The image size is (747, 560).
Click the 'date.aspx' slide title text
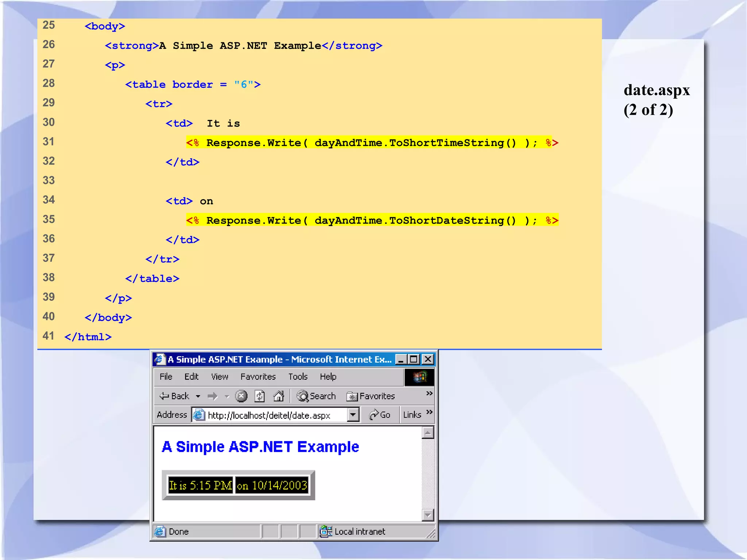point(657,90)
